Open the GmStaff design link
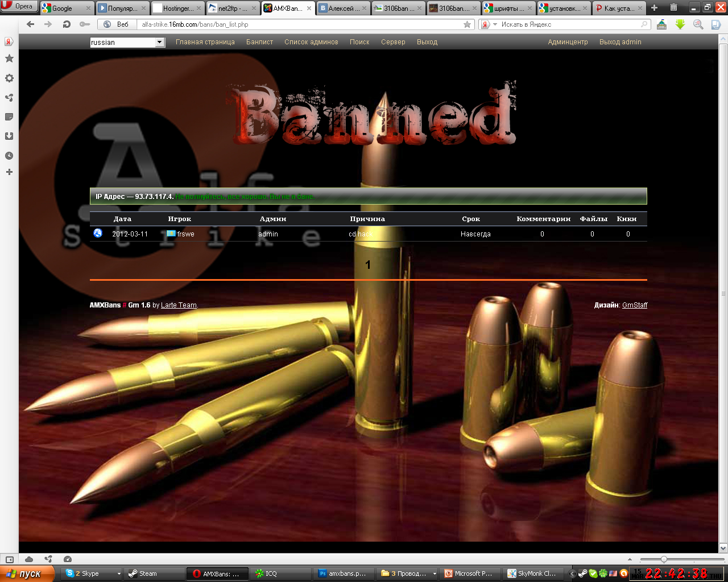 point(635,305)
